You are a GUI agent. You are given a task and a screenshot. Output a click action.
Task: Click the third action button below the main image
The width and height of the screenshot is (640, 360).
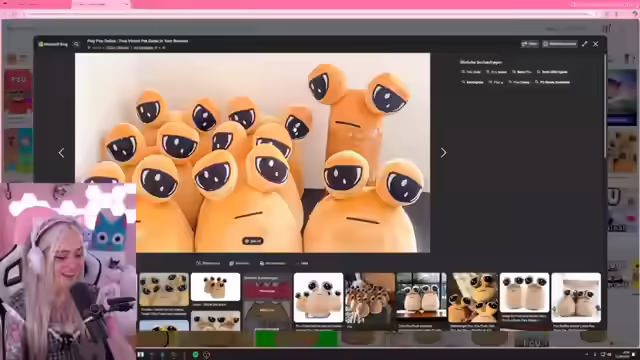[x=273, y=263]
